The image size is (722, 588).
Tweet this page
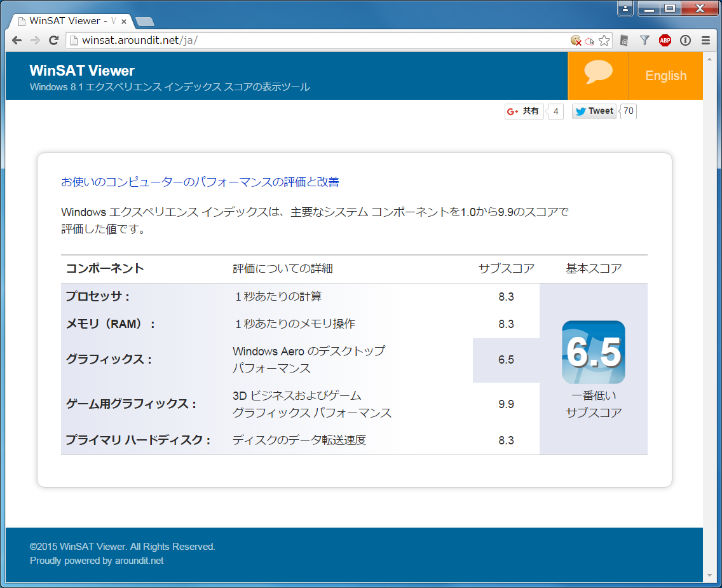(594, 111)
